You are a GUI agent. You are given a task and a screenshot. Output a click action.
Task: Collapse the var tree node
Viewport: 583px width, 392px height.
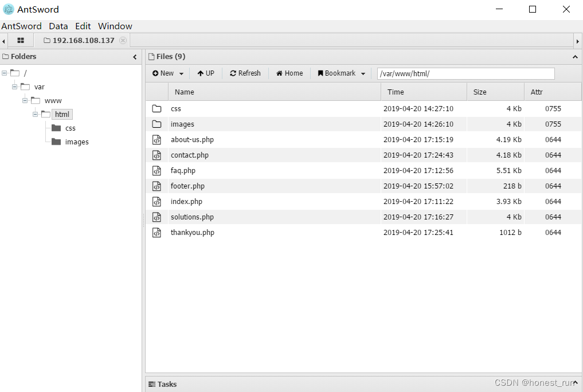tap(14, 87)
